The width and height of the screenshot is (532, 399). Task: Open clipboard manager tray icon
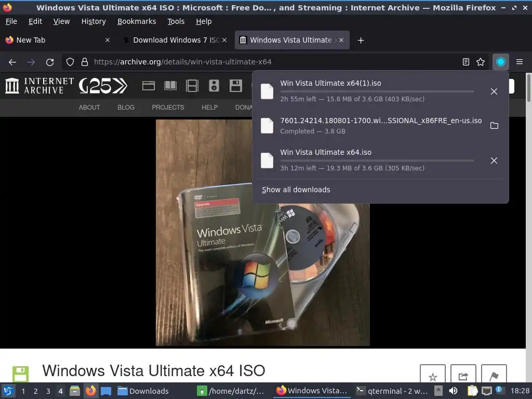point(472,391)
